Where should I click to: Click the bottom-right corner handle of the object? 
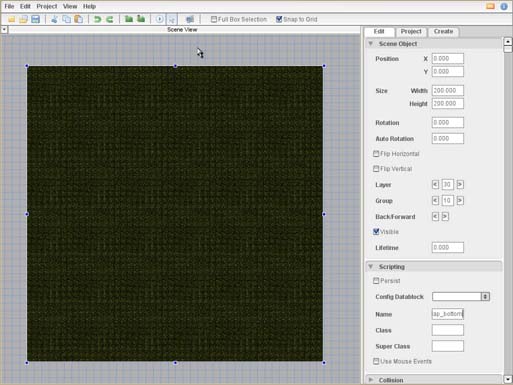point(324,362)
